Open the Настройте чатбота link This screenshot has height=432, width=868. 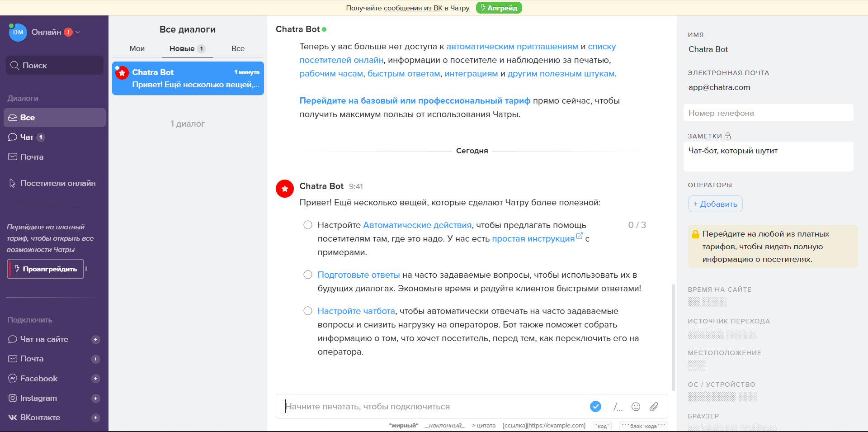click(356, 311)
